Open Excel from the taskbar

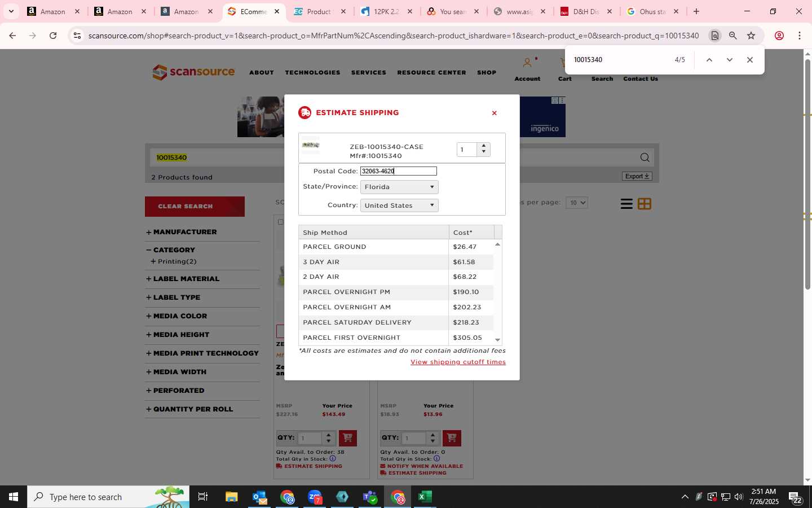coord(425,497)
